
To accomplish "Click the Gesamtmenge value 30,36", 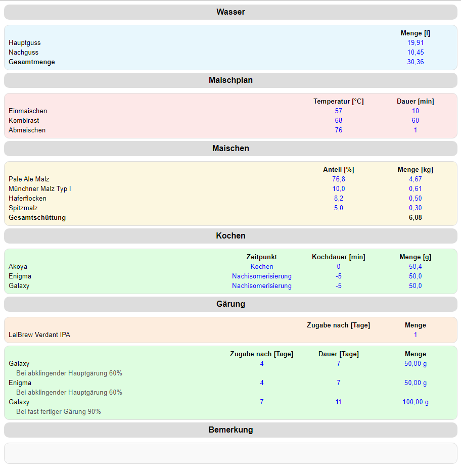I will tap(415, 62).
